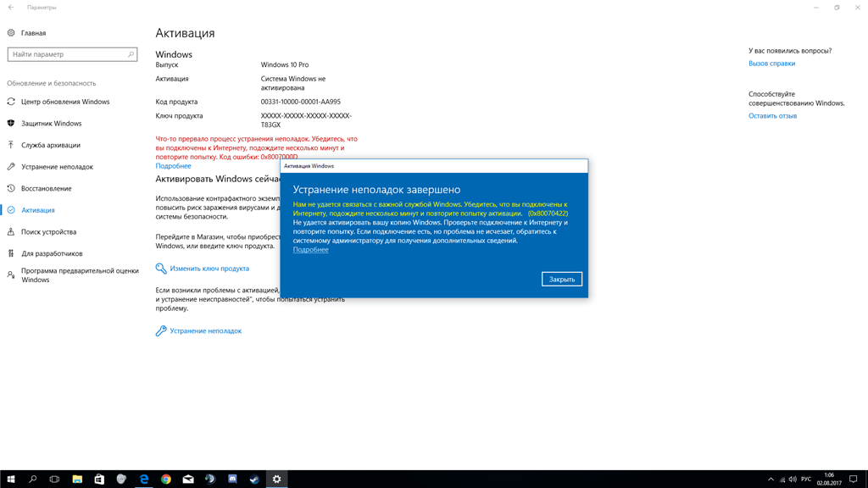Open Microsoft Edge from the taskbar
Viewport: 868px width, 488px height.
[144, 480]
